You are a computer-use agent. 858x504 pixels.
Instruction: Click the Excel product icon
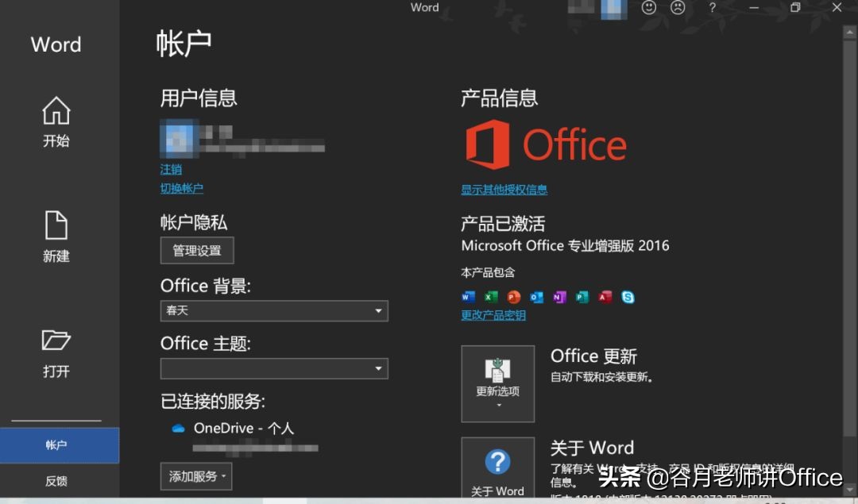(x=491, y=297)
